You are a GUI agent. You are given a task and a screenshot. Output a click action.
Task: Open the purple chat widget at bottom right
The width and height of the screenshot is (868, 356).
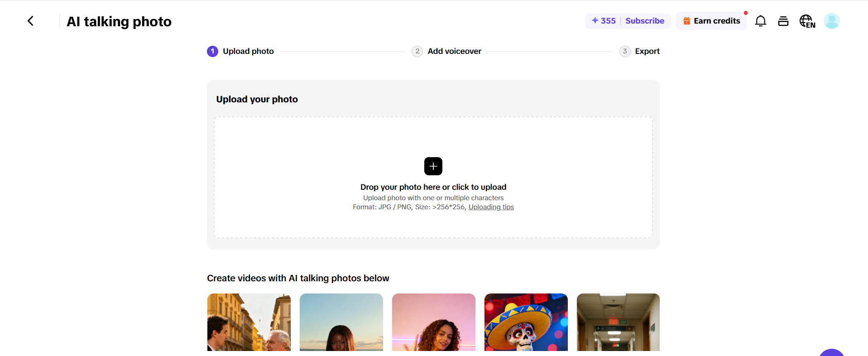tap(831, 352)
